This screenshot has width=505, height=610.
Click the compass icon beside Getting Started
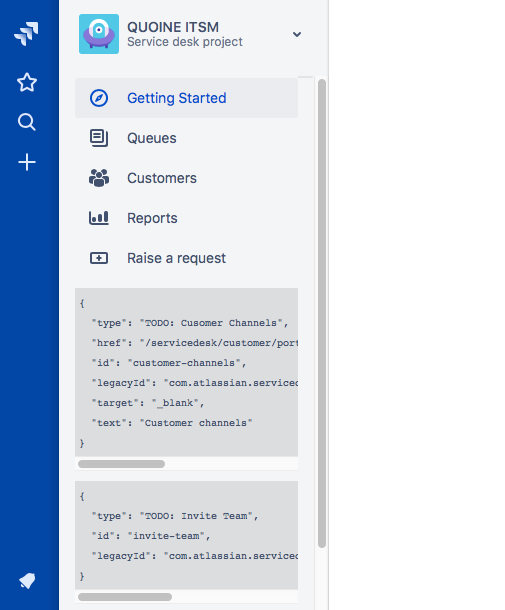coord(99,98)
